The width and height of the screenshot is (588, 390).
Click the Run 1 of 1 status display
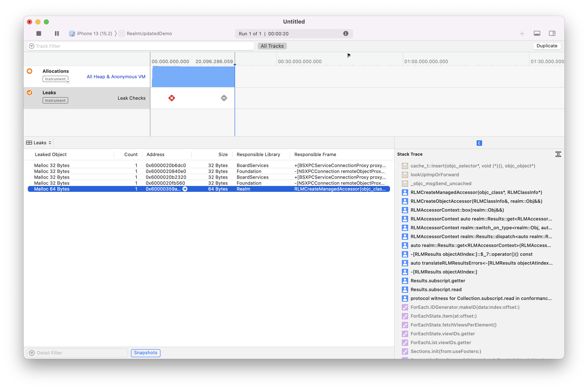[294, 34]
